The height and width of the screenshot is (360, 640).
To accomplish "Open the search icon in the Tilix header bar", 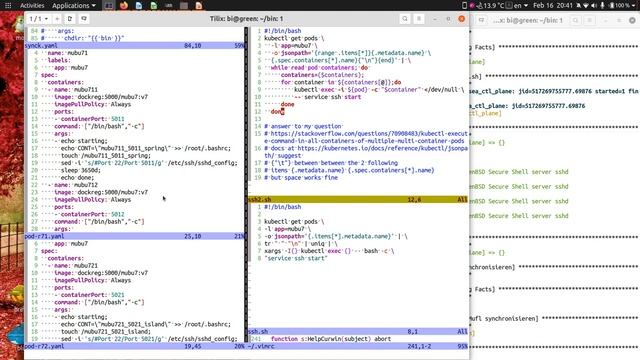I will point(405,19).
